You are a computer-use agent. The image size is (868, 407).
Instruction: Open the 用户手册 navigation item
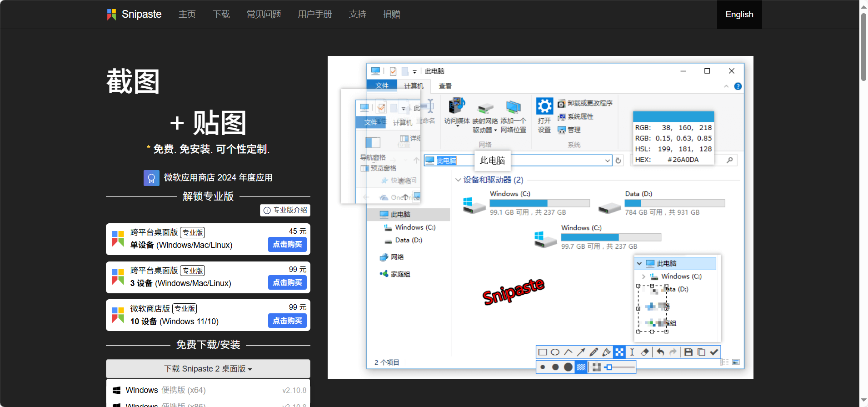pyautogui.click(x=314, y=15)
